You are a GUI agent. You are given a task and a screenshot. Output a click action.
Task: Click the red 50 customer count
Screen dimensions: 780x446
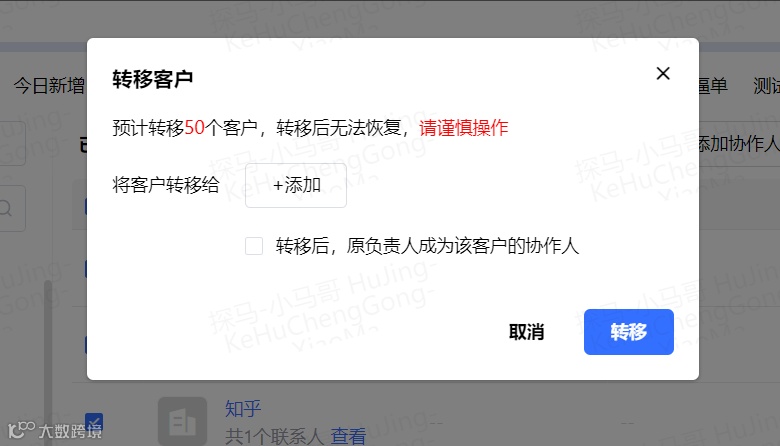click(x=195, y=128)
